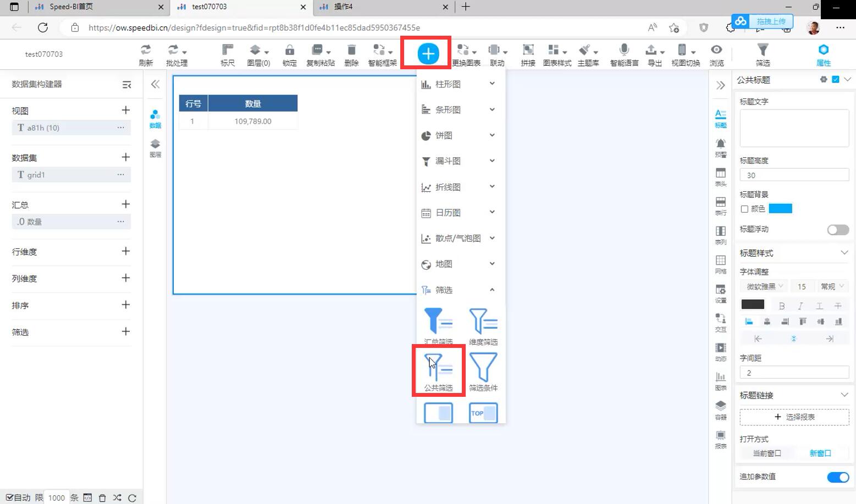This screenshot has width=856, height=504.
Task: Select the 公共筛选 filter icon
Action: [x=438, y=369]
